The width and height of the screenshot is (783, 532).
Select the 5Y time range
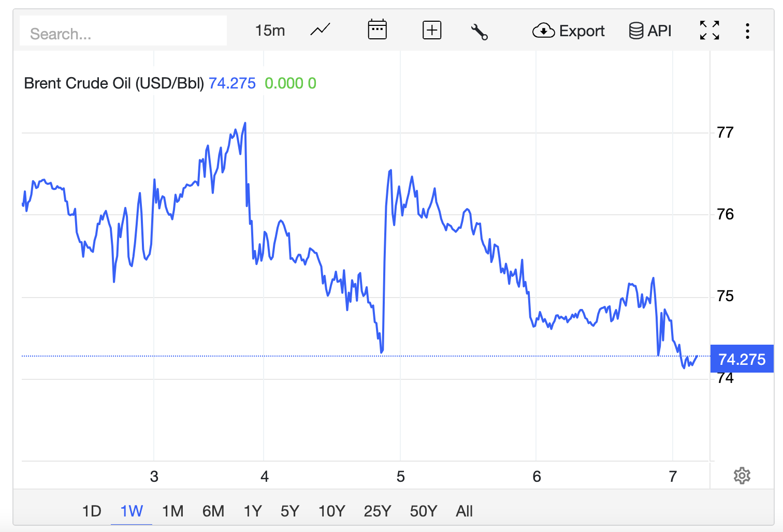(290, 511)
